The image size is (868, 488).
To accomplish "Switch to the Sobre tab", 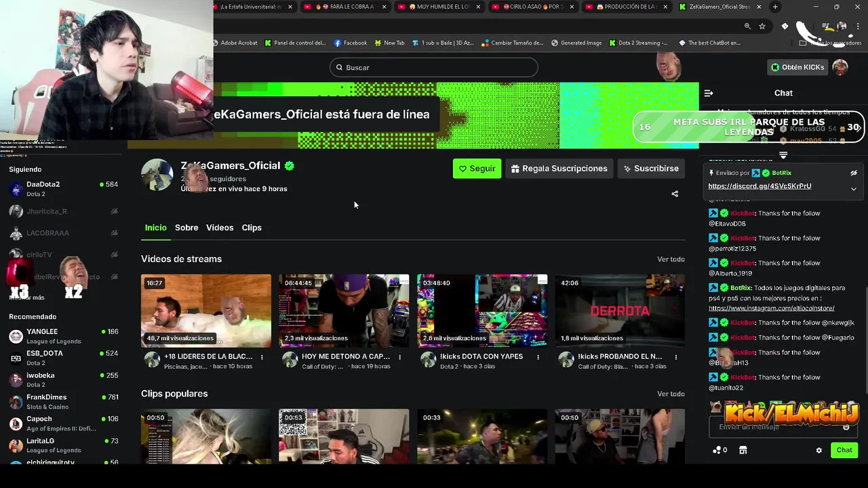I will coord(186,228).
